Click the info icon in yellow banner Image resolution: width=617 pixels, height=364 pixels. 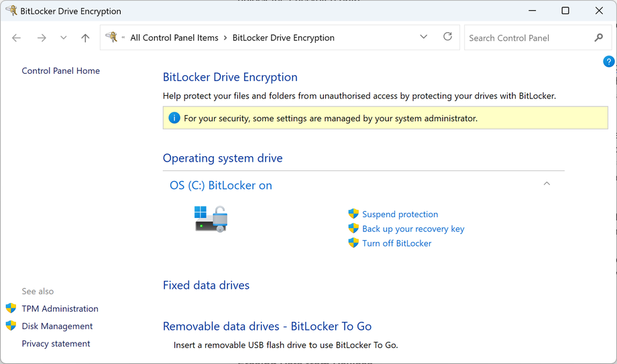(x=174, y=118)
